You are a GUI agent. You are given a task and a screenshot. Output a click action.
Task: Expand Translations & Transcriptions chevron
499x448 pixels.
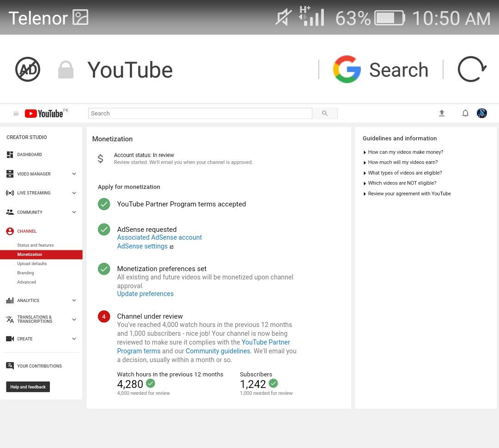(74, 320)
